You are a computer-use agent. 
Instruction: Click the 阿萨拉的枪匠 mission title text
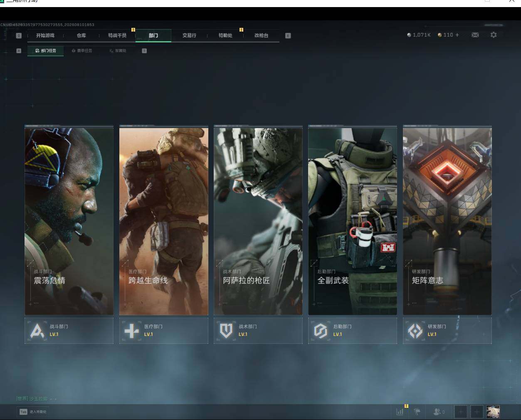click(246, 281)
